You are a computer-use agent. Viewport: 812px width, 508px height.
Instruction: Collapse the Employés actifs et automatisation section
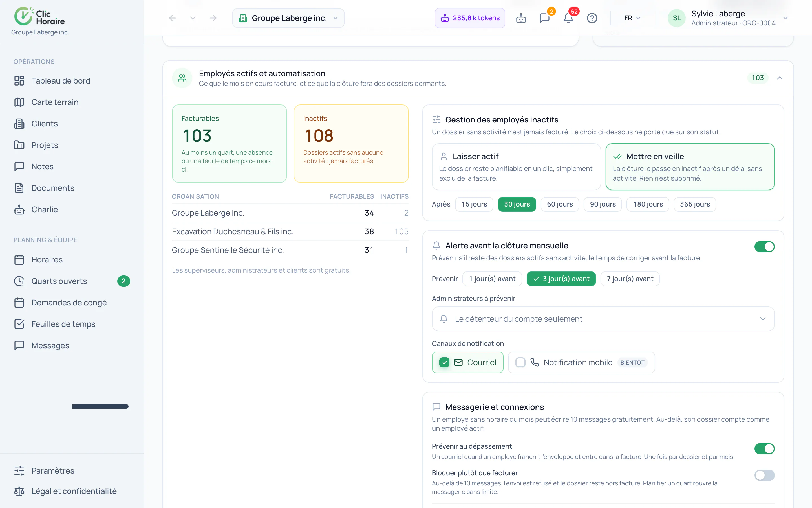[780, 78]
